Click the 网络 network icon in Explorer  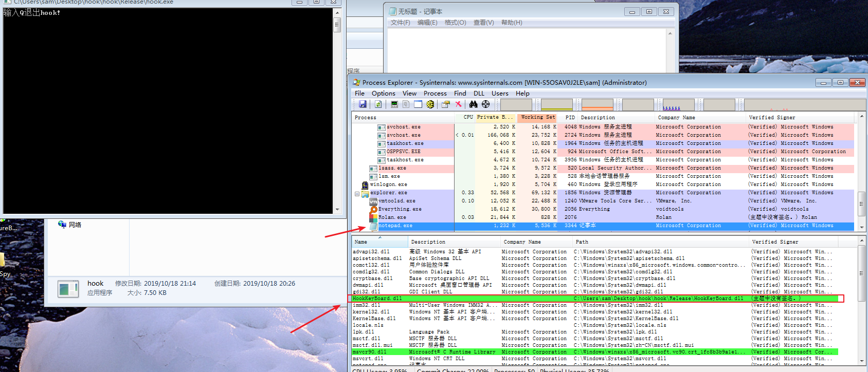(62, 225)
